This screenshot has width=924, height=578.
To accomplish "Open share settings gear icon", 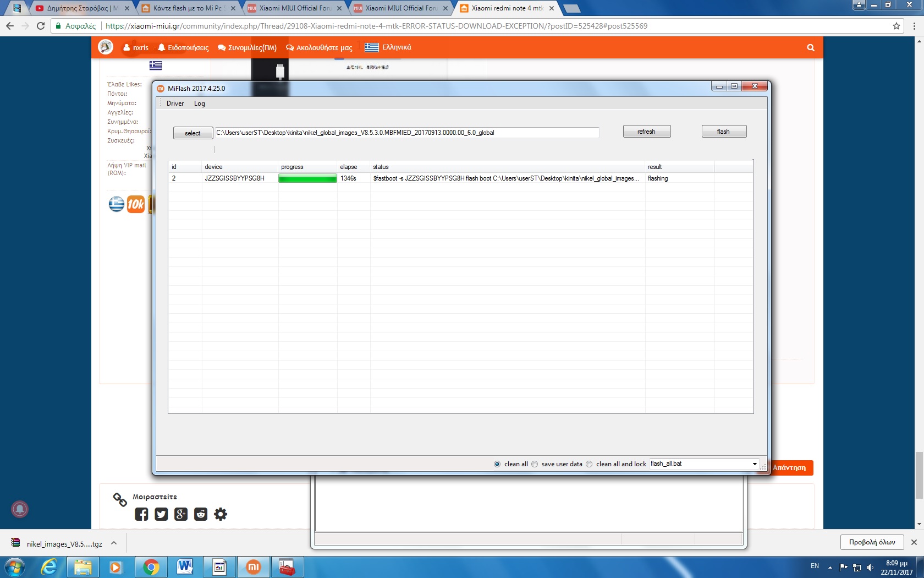I will [221, 514].
